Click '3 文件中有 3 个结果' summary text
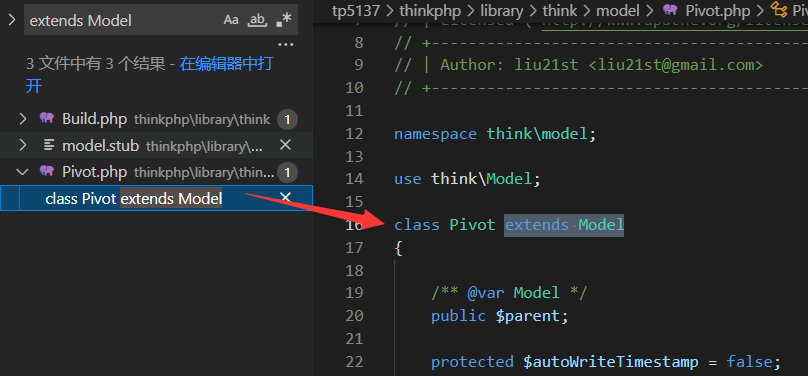This screenshot has width=808, height=376. (96, 64)
